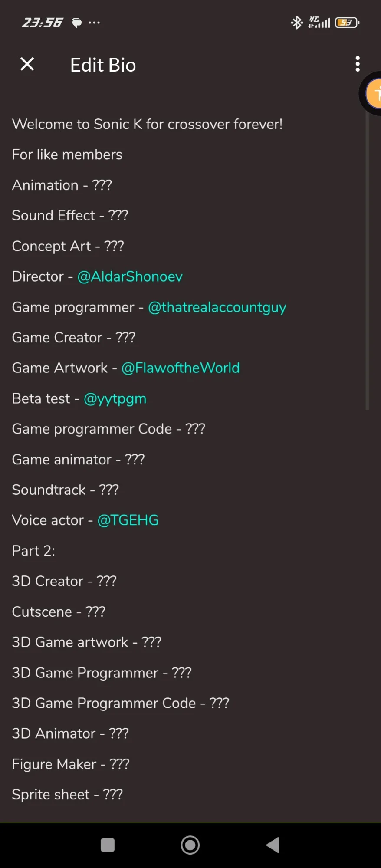Place cursor at the Part 2: line
The width and height of the screenshot is (381, 868).
[x=33, y=551]
